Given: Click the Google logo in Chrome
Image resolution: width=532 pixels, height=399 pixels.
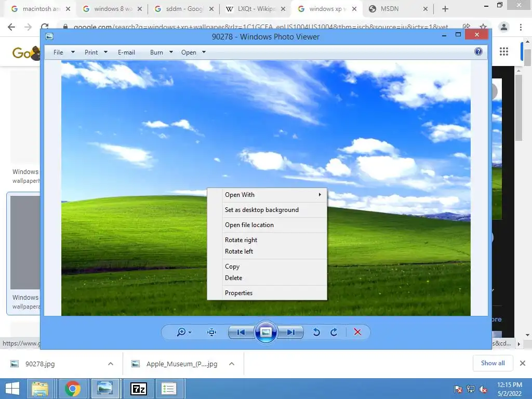Looking at the screenshot, I should tap(26, 52).
